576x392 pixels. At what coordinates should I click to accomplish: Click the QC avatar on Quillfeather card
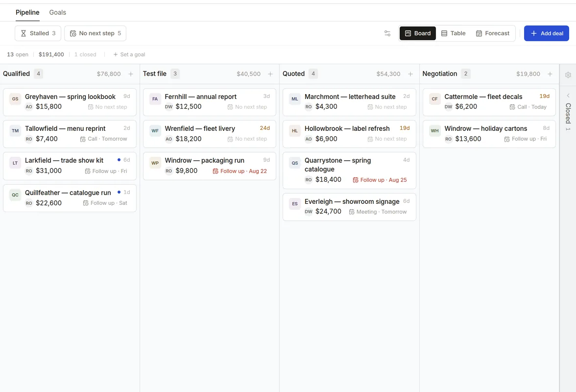pos(15,195)
